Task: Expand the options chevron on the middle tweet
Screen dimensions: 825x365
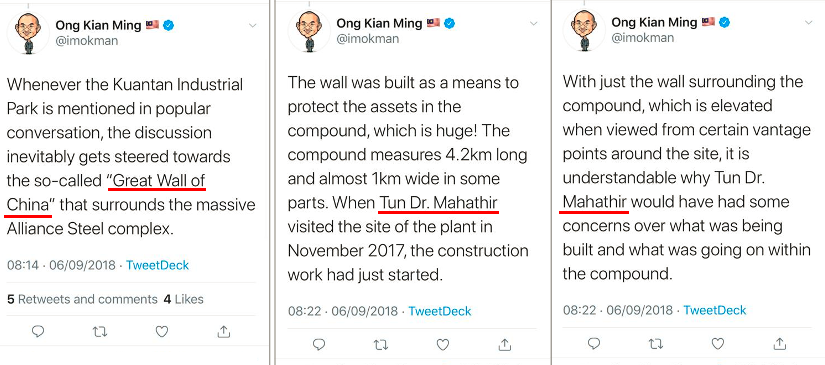Action: pyautogui.click(x=534, y=24)
